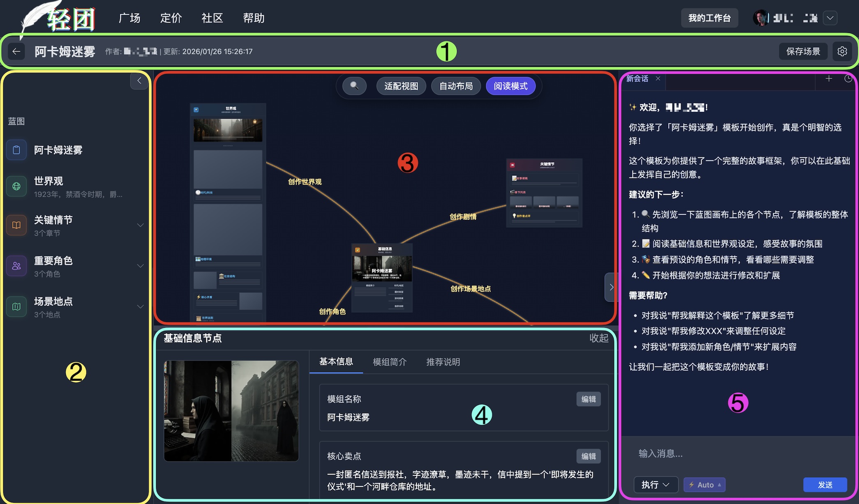Screen dimensions: 859x504
Task: Open the canvas search magnifier
Action: (x=353, y=86)
